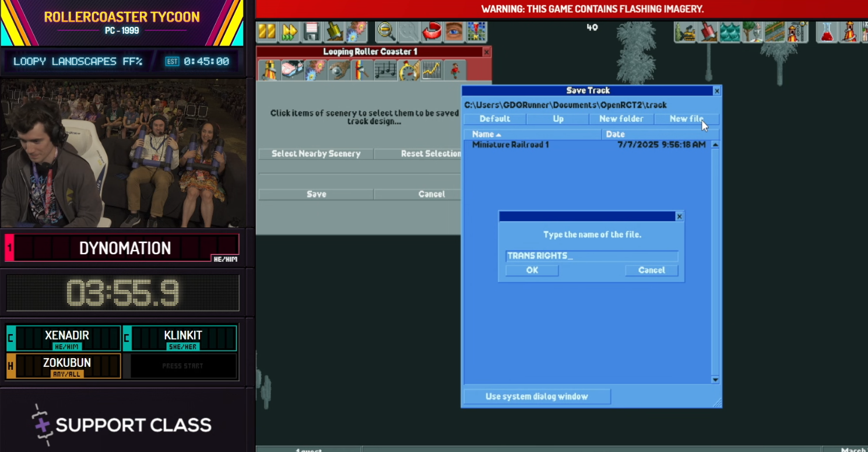Screen dimensions: 868x452
Task: Click Reset Selection button
Action: pos(417,154)
